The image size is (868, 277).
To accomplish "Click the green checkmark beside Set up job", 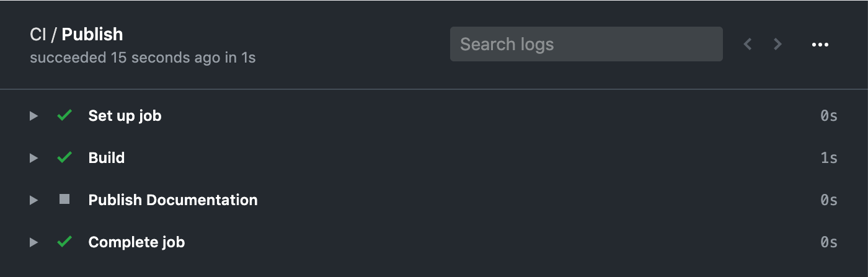I will 64,115.
